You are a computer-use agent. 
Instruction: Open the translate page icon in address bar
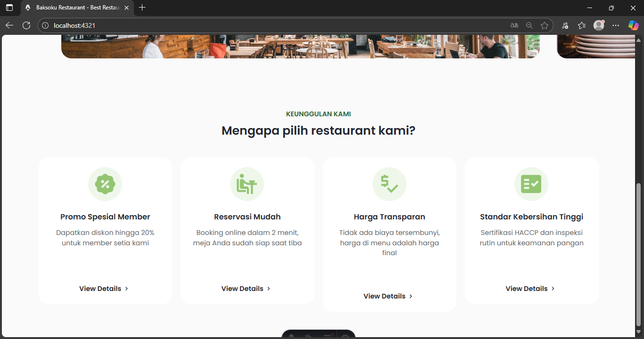point(514,25)
